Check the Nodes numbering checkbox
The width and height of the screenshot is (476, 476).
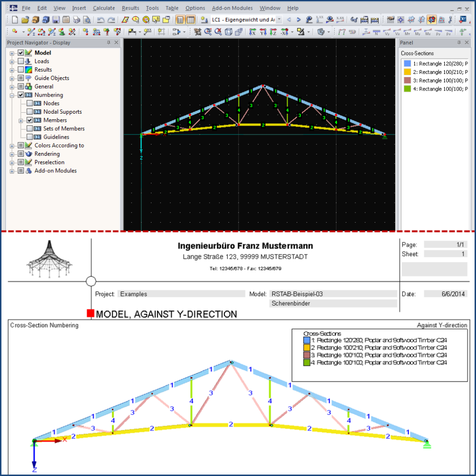(29, 103)
